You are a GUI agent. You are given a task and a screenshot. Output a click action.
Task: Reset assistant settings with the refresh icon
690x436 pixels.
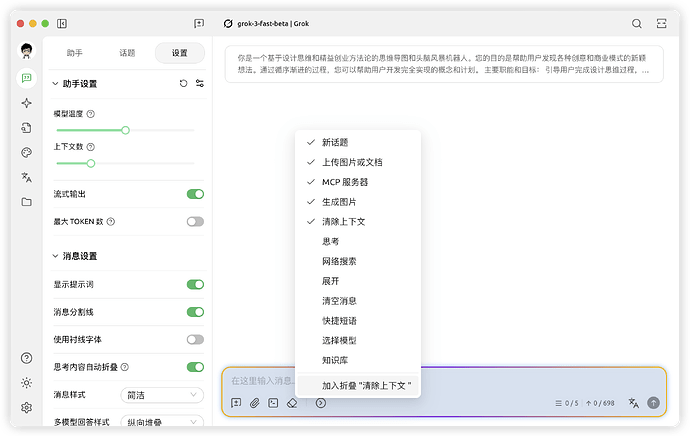tap(184, 83)
